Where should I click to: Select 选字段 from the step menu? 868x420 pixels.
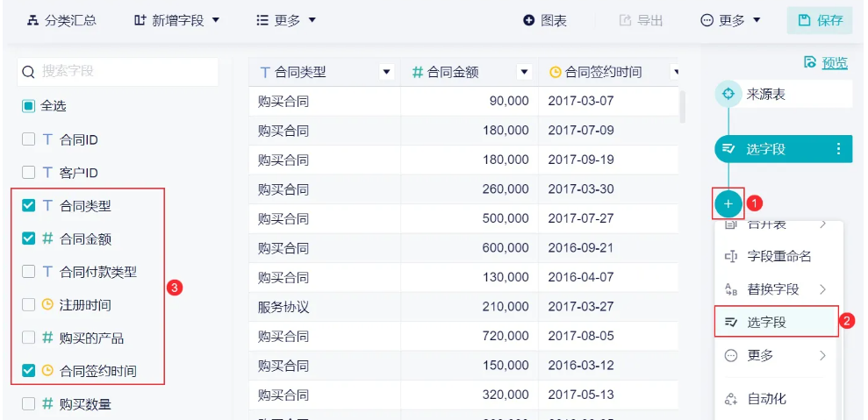[x=766, y=322]
